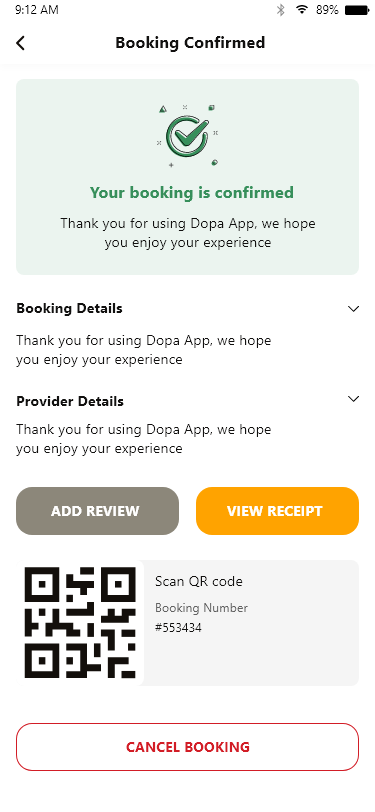Click the ADD REVIEW button

pyautogui.click(x=97, y=511)
